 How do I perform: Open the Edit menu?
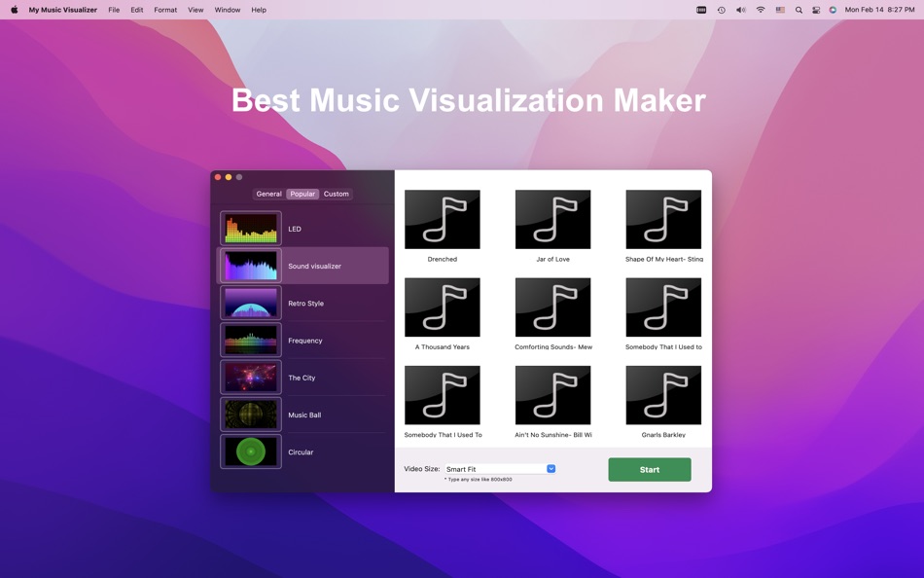(x=137, y=10)
